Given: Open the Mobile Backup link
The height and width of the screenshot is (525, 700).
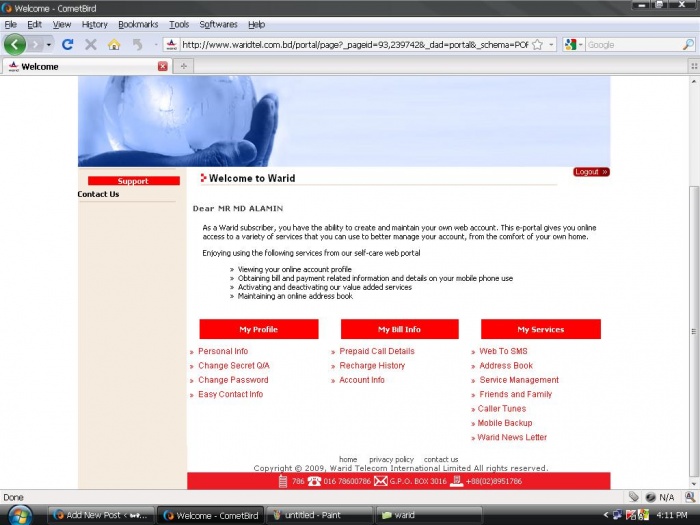Looking at the screenshot, I should point(505,423).
